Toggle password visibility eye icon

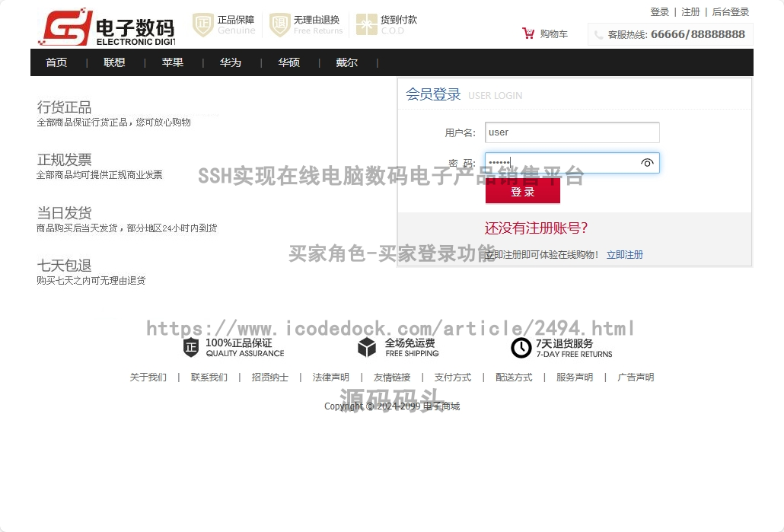point(647,163)
